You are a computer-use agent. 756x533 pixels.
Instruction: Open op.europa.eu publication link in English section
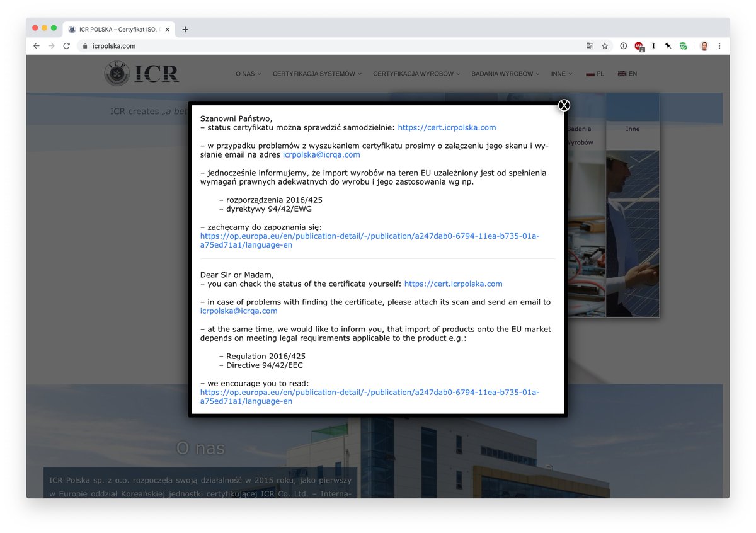370,396
